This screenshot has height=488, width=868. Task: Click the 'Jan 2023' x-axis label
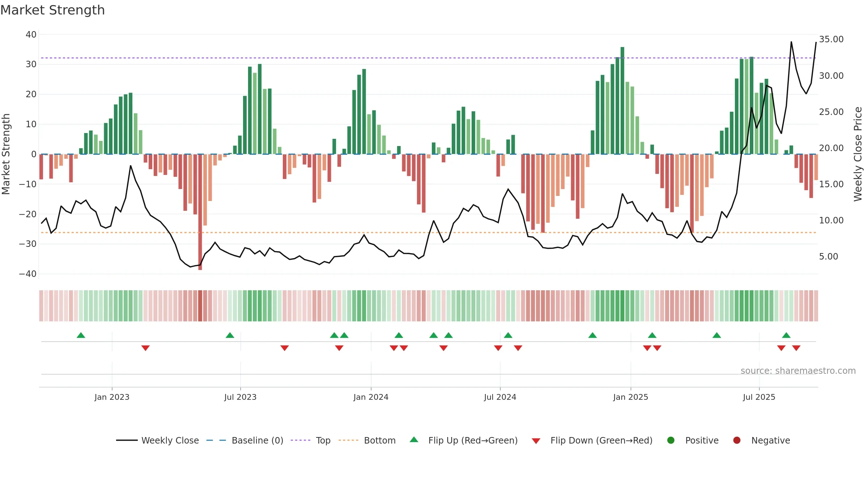coord(112,397)
